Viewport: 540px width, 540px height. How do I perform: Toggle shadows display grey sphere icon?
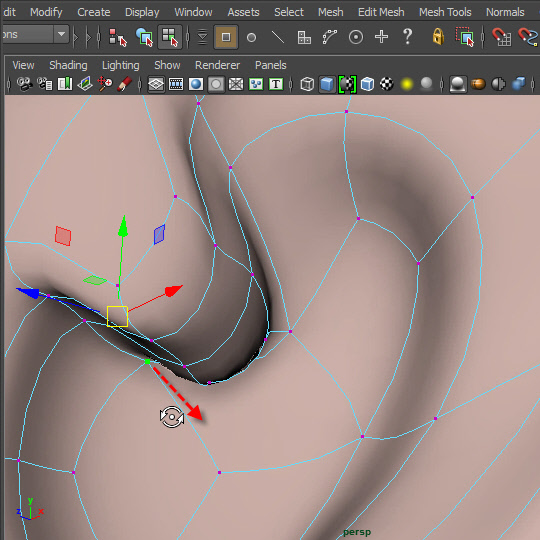[x=427, y=84]
